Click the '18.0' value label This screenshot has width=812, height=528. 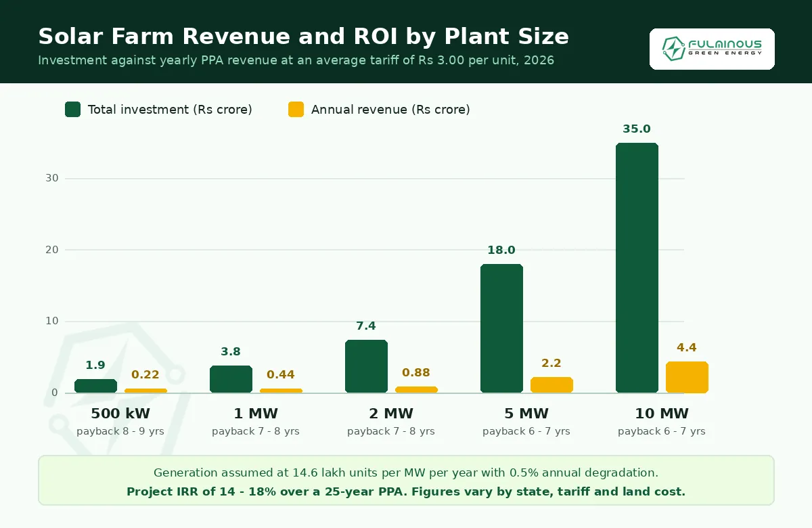[501, 250]
